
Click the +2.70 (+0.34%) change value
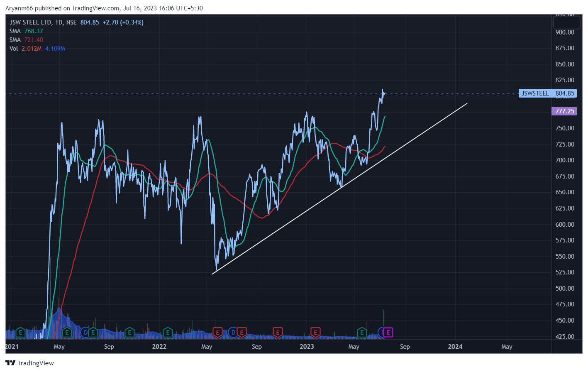tap(123, 22)
